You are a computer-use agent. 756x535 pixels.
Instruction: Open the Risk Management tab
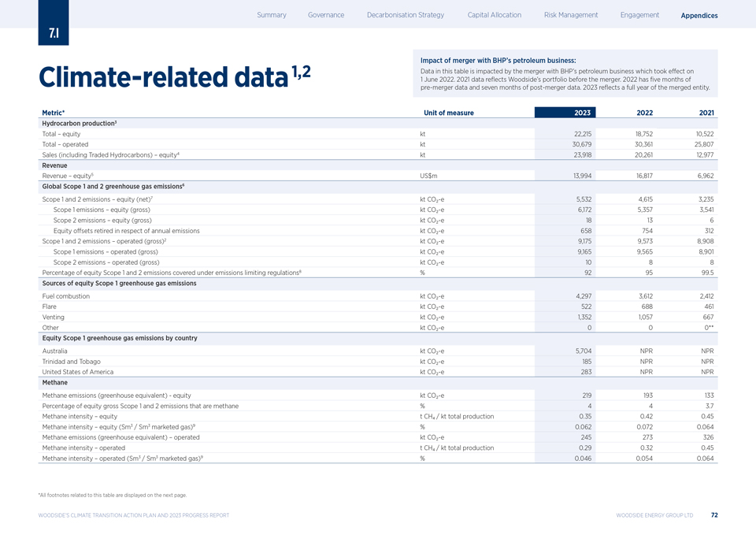coord(570,15)
